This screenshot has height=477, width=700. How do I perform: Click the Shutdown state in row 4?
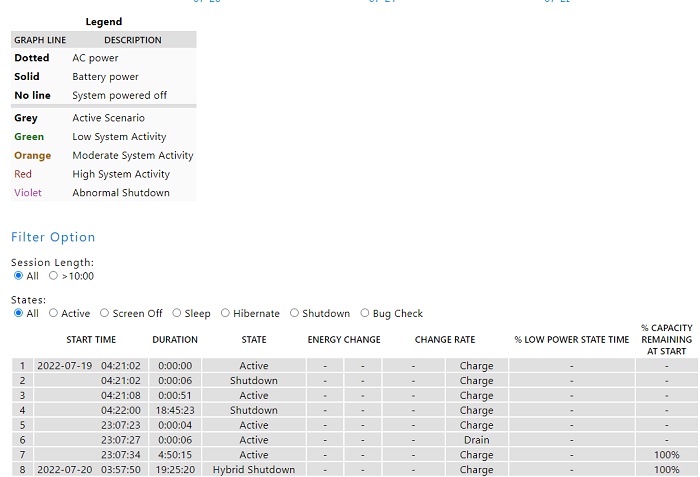pyautogui.click(x=254, y=410)
